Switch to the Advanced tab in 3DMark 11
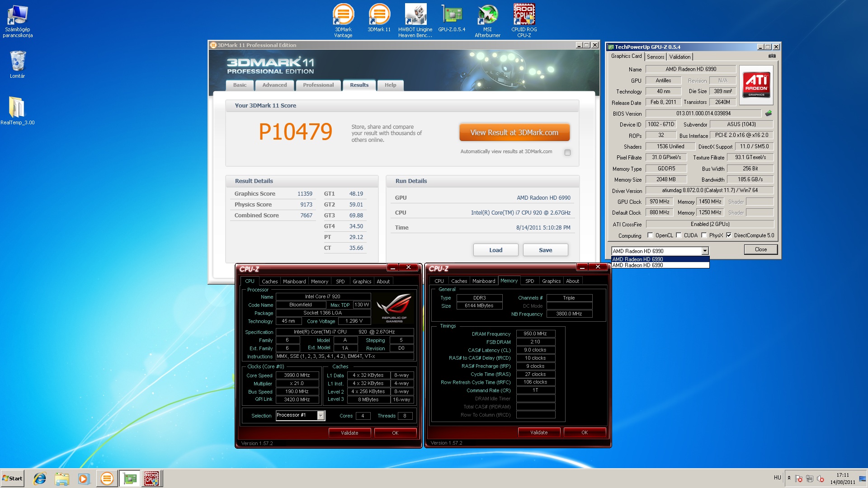 pyautogui.click(x=274, y=85)
